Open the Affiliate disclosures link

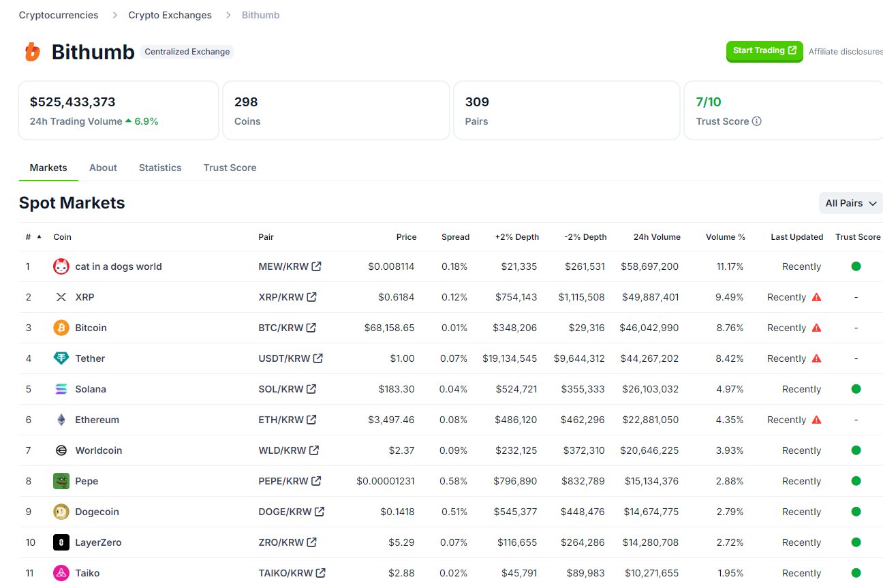click(846, 51)
